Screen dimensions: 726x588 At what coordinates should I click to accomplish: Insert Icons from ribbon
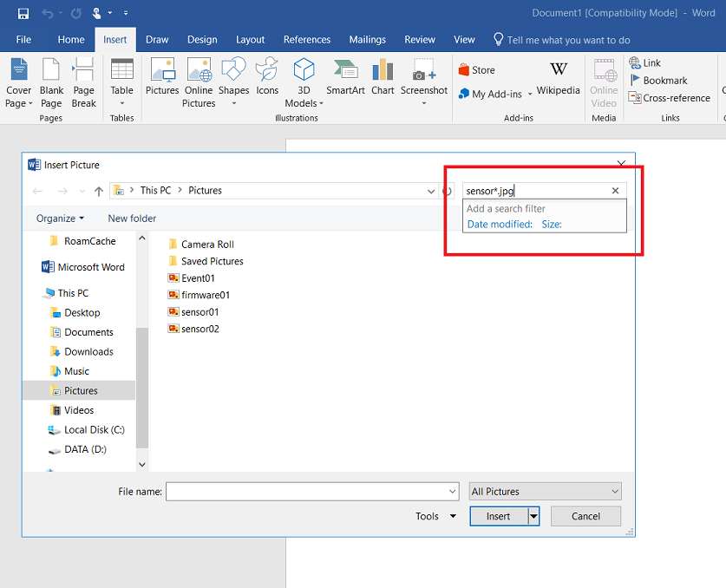click(267, 77)
